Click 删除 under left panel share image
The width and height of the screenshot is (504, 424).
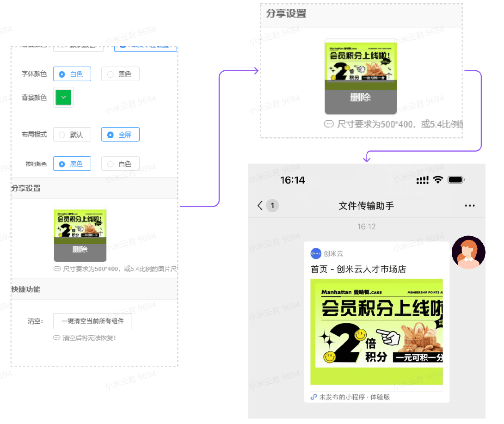(x=80, y=249)
